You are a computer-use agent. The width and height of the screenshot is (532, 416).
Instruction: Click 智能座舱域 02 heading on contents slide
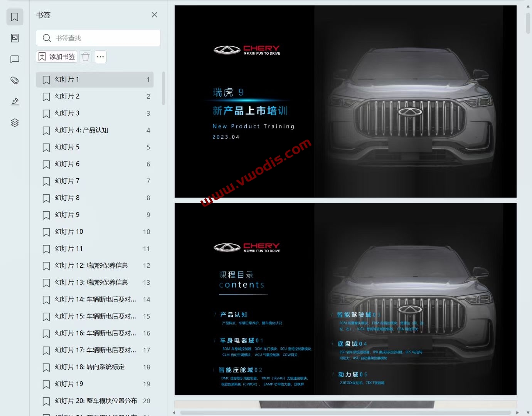coord(240,370)
